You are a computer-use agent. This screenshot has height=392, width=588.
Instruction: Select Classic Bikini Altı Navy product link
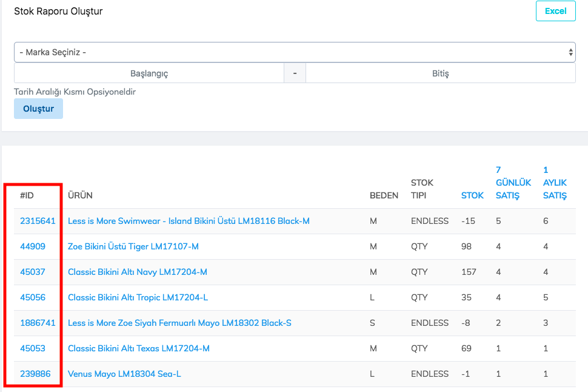pyautogui.click(x=138, y=272)
